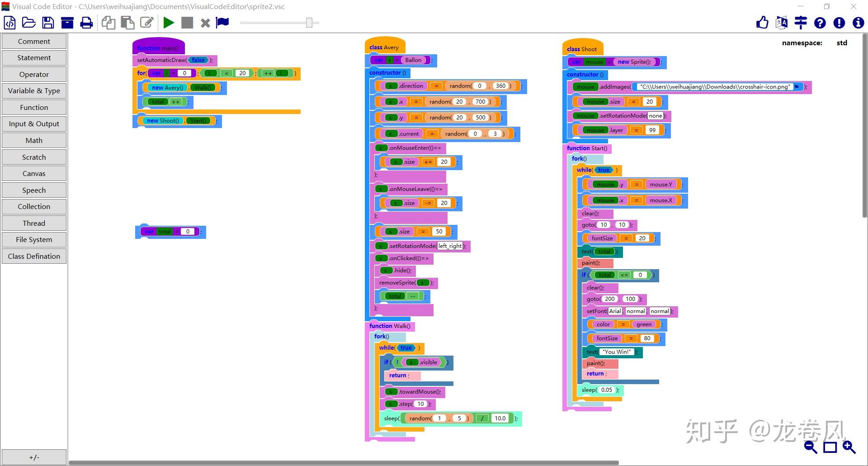The height and width of the screenshot is (466, 868).
Task: Click the copy icon in toolbar
Action: coord(108,23)
